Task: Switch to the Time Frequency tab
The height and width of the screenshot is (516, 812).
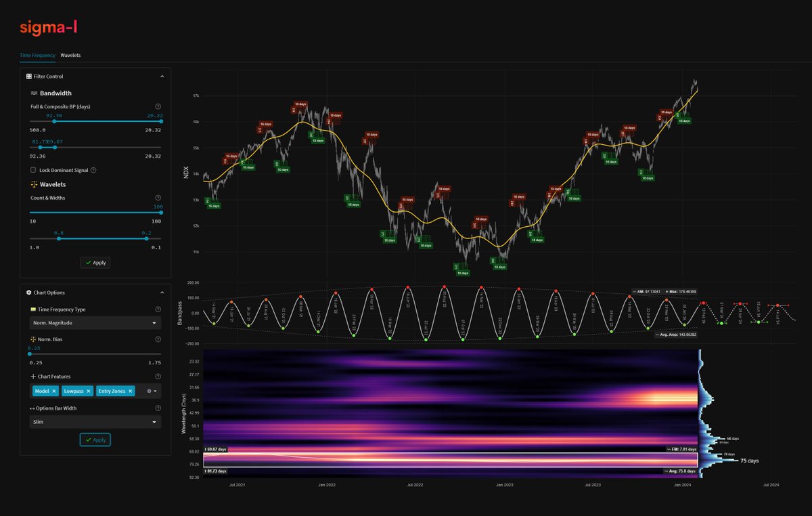Action: pyautogui.click(x=38, y=55)
